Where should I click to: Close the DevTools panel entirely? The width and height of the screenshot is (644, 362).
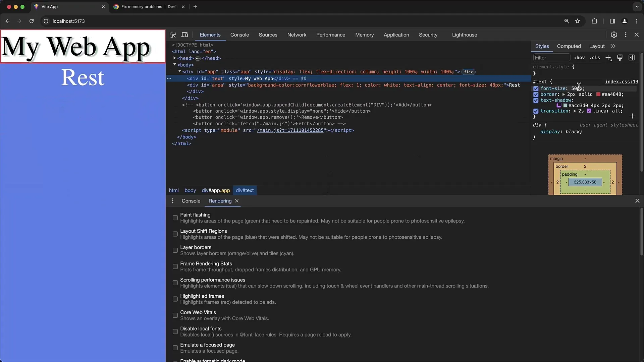[637, 35]
